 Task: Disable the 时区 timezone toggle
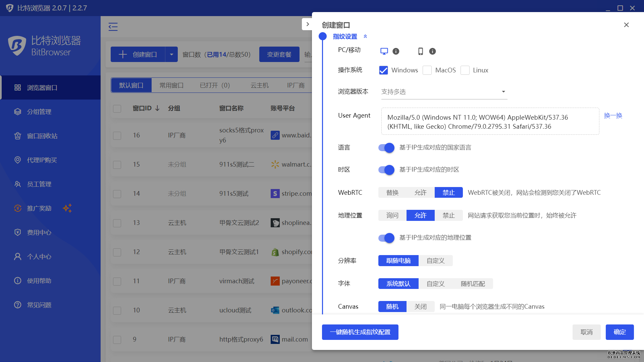coord(386,170)
